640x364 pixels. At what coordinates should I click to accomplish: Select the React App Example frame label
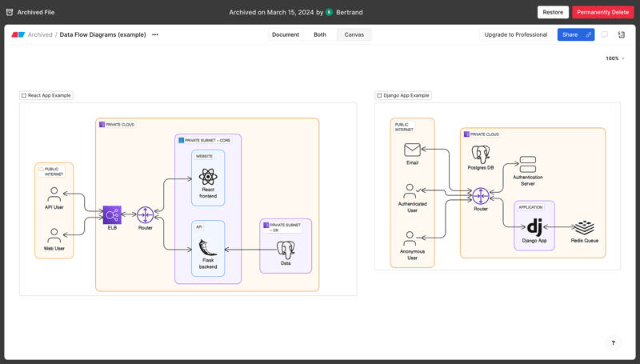coord(46,95)
